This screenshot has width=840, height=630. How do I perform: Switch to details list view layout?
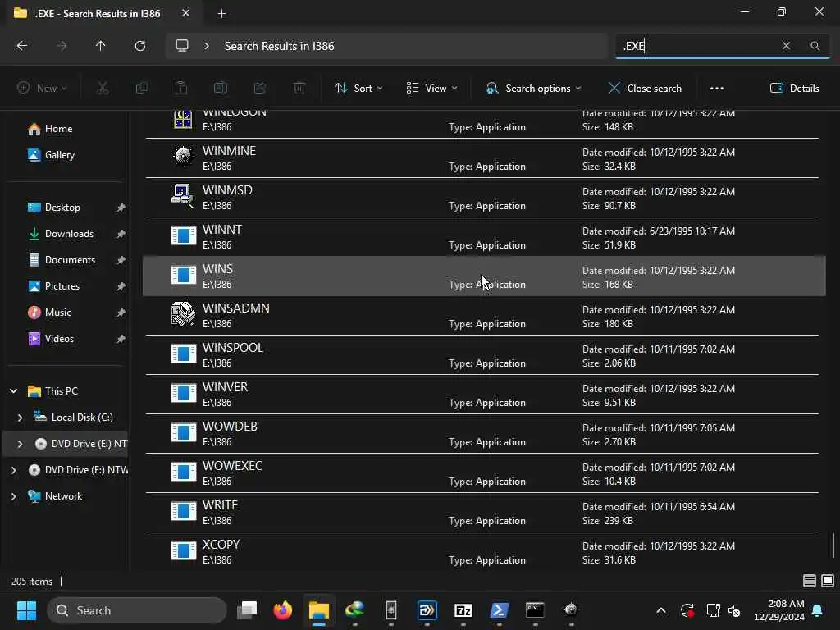click(810, 581)
